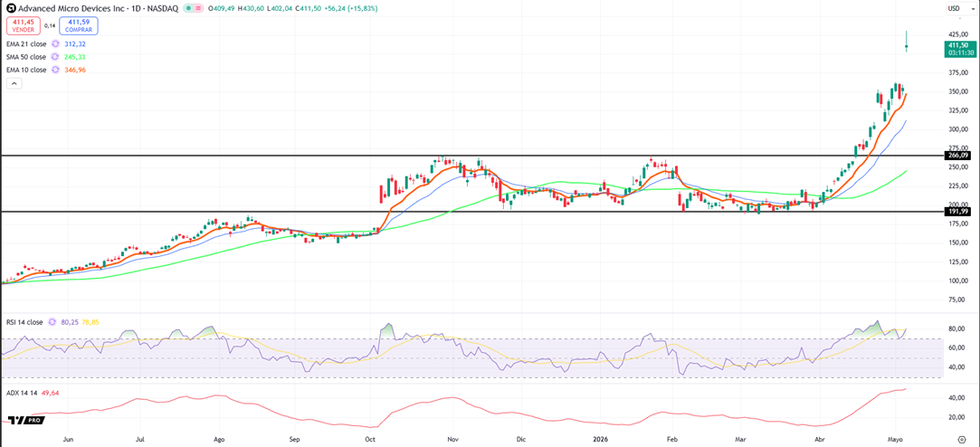Viewport: 980px width, 447px height.
Task: Click the Jun label on time axis
Action: click(70, 440)
